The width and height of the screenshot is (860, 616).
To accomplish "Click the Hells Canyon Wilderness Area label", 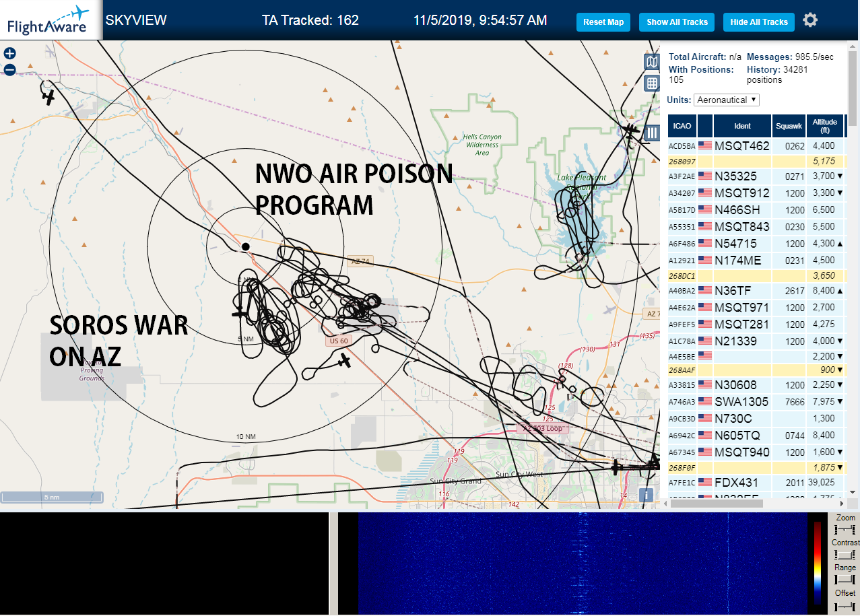I will 482,145.
